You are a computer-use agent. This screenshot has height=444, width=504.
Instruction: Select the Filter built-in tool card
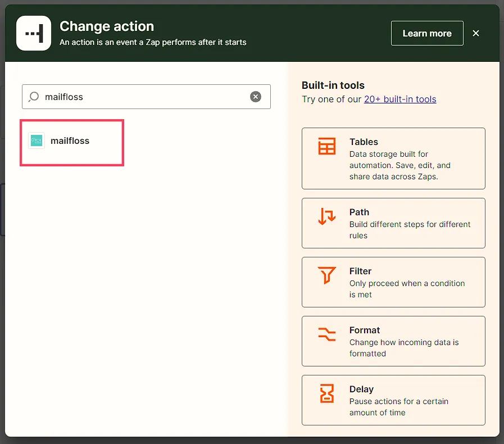click(x=393, y=282)
